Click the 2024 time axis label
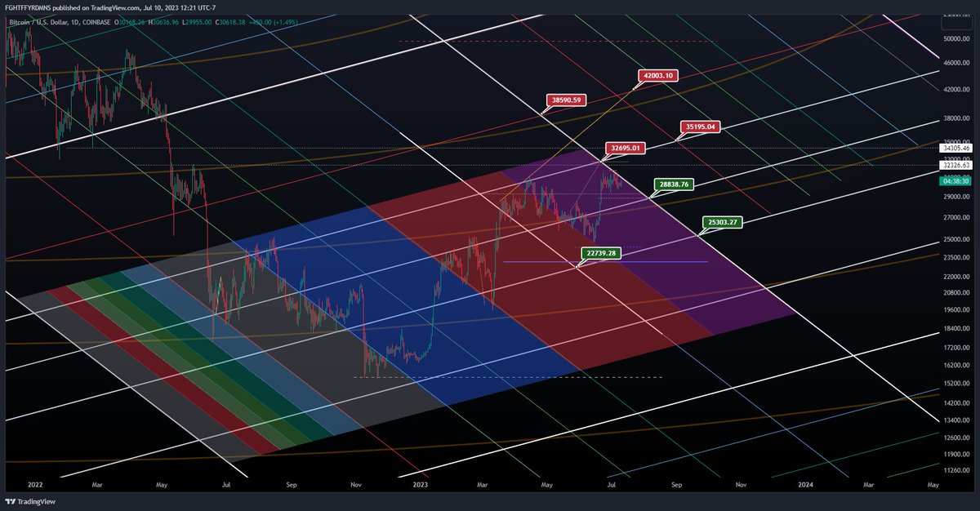 (805, 484)
